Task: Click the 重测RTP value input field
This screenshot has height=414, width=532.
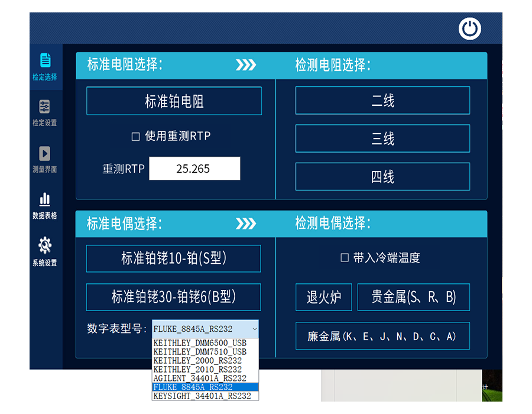Action: click(x=196, y=169)
